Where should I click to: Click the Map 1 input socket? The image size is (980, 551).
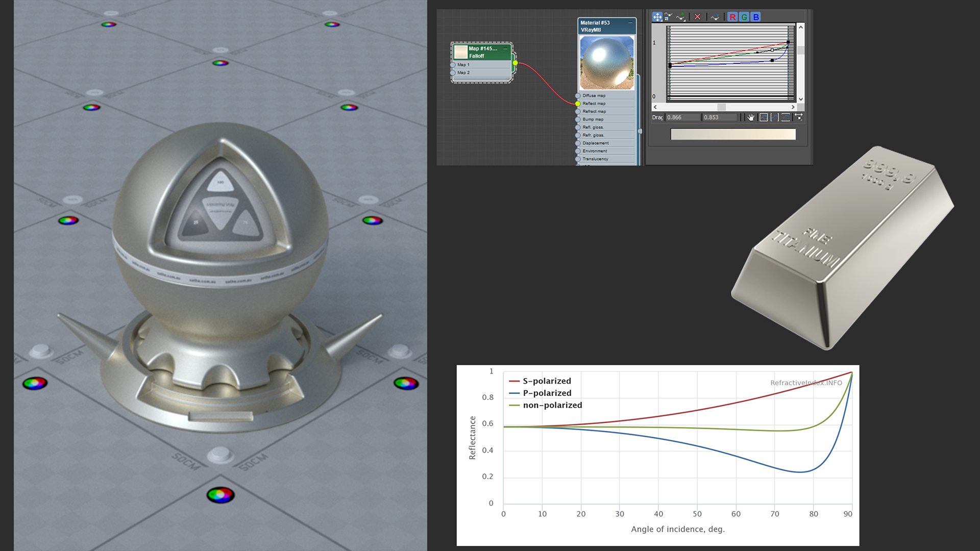click(453, 65)
